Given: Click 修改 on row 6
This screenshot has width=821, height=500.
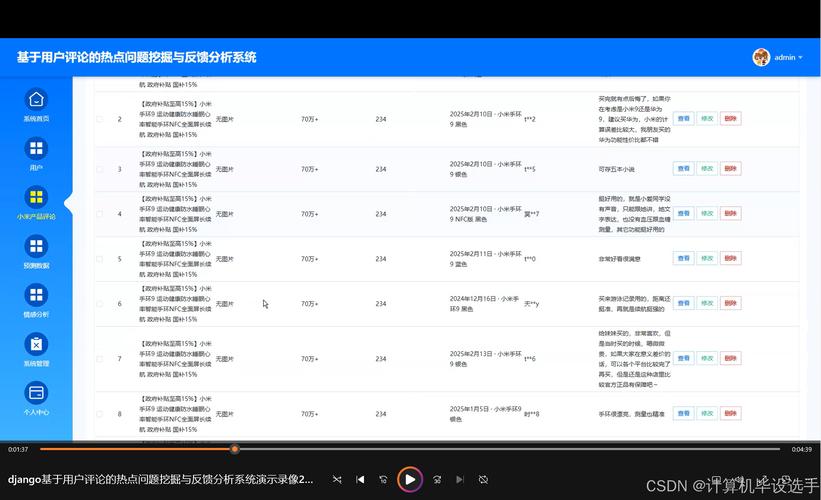Looking at the screenshot, I should (x=707, y=303).
